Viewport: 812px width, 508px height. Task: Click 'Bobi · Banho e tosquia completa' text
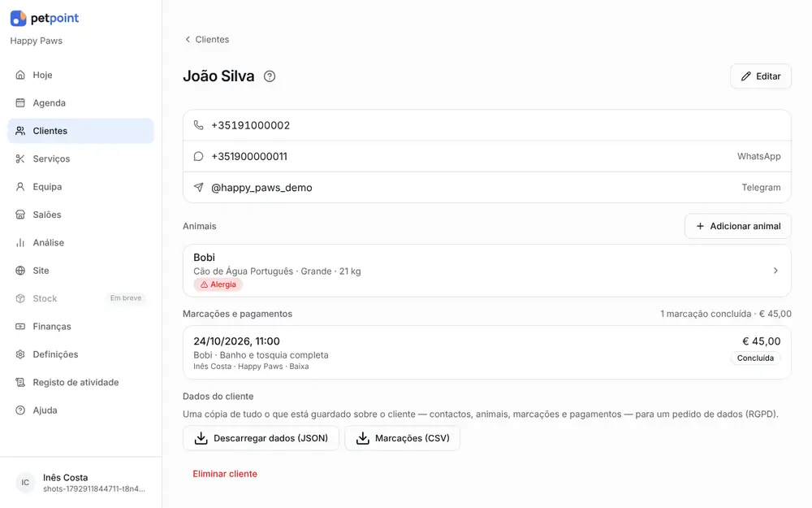(261, 355)
